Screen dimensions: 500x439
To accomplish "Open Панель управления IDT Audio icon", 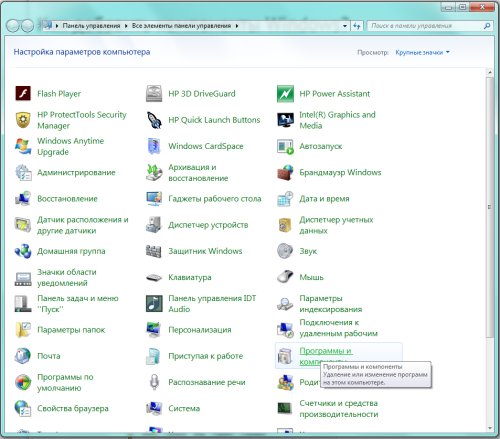I will tap(154, 304).
